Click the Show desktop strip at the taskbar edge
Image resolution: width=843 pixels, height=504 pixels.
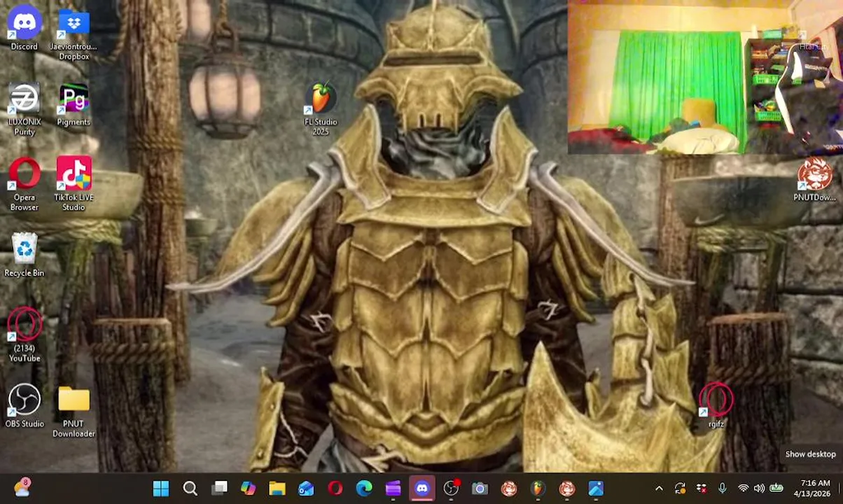[x=840, y=488]
